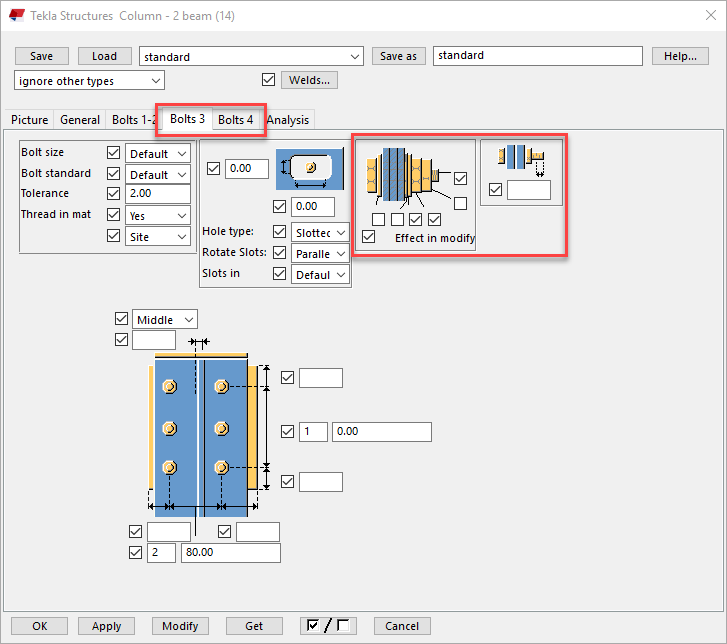Open the Bolt size dropdown
The image size is (727, 644).
click(158, 154)
